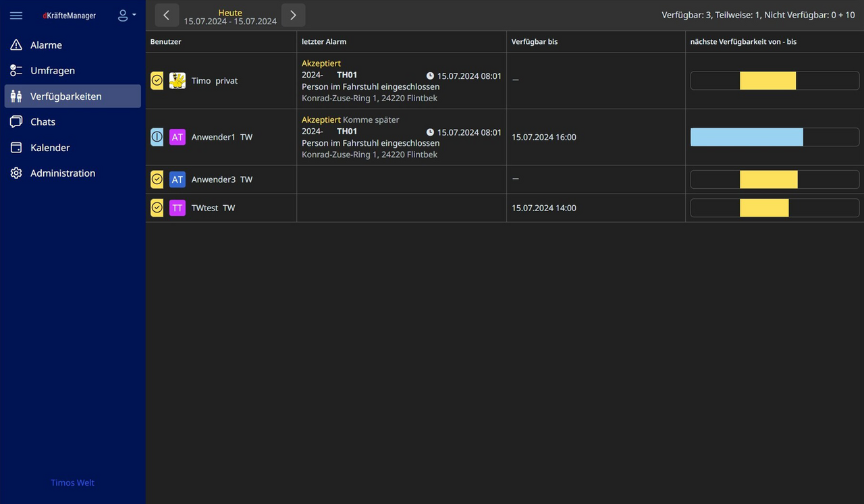Viewport: 864px width, 504px height.
Task: Click the Verfügbarkeiten people icon
Action: tap(16, 96)
